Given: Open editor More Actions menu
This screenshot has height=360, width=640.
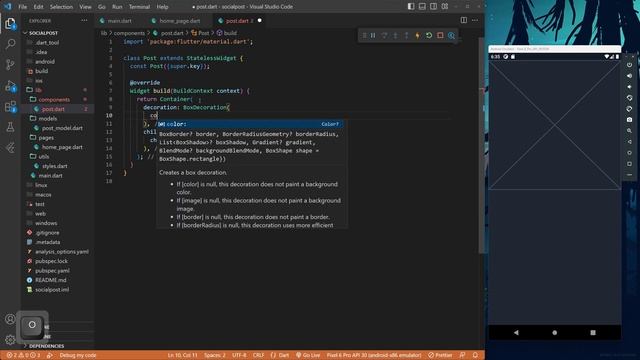Looking at the screenshot, I should point(475,20).
